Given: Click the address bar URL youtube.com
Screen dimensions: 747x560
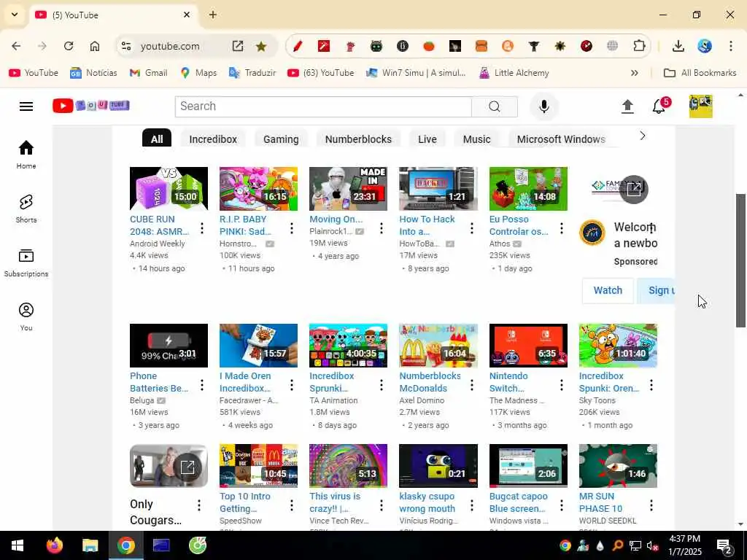Looking at the screenshot, I should point(170,46).
